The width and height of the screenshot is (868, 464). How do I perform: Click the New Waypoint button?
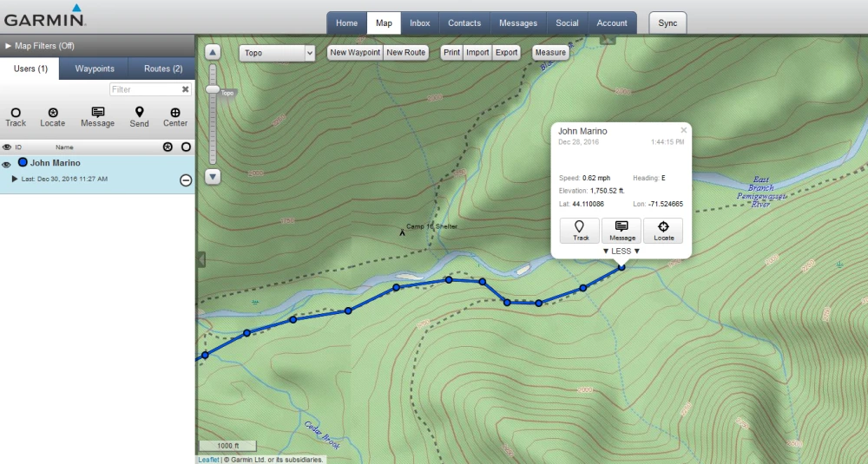[355, 53]
